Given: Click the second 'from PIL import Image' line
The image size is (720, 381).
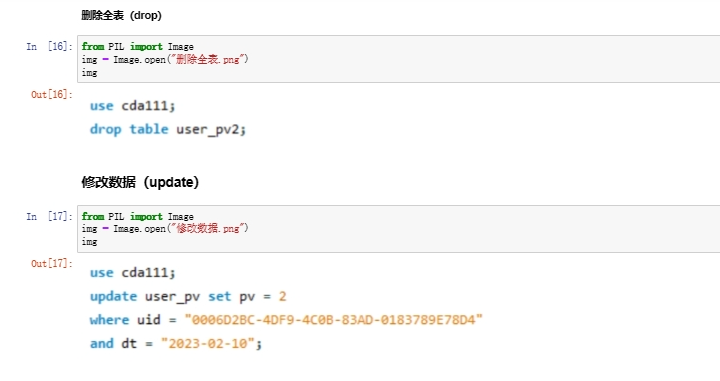Looking at the screenshot, I should tap(138, 216).
